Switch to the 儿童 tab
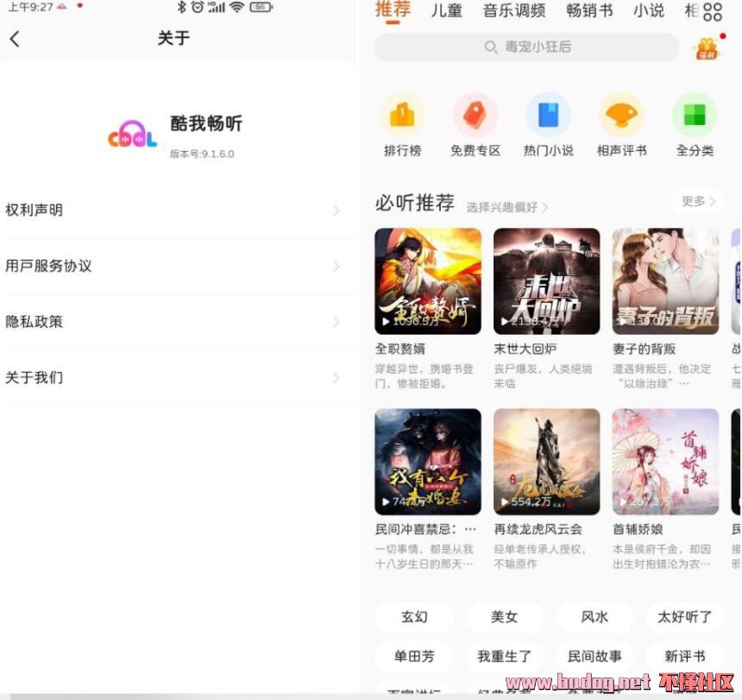The image size is (742, 700). tap(446, 10)
